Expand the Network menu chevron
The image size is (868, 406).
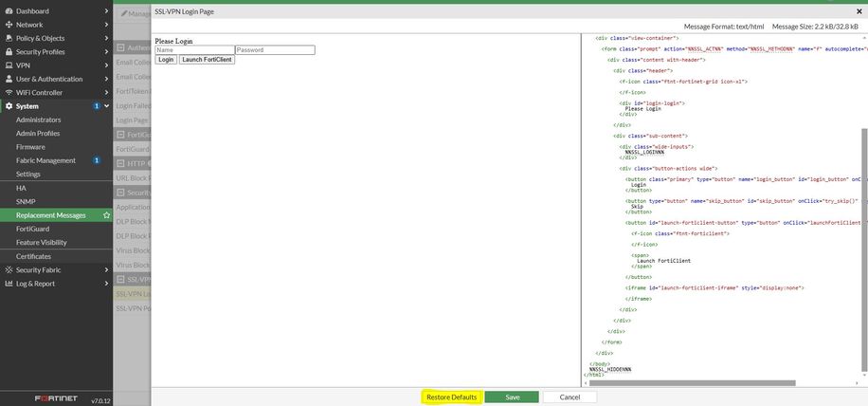click(x=106, y=25)
